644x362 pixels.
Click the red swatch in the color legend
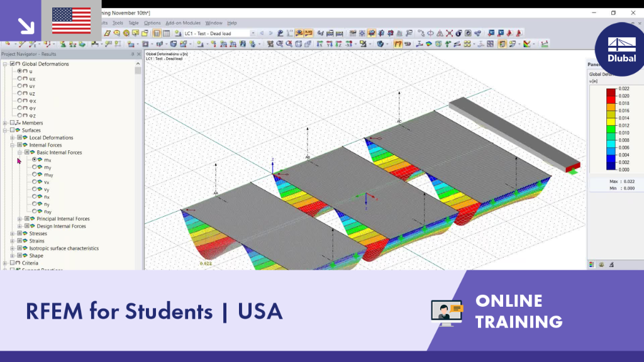pyautogui.click(x=611, y=99)
